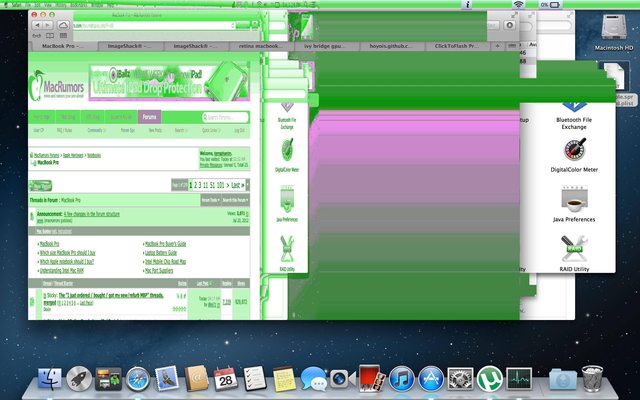Click the New Thread button
This screenshot has width=640, height=400.
(x=40, y=186)
